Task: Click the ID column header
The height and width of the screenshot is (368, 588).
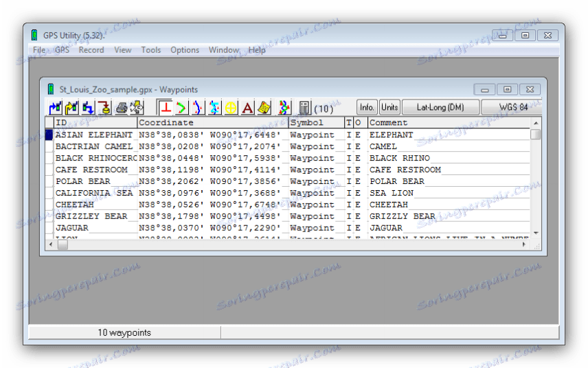Action: click(95, 122)
